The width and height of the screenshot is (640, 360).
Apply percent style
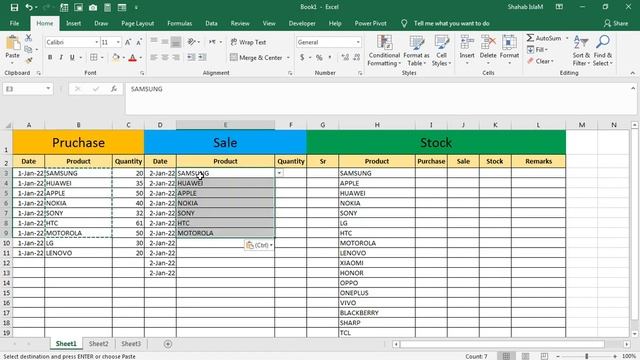319,58
